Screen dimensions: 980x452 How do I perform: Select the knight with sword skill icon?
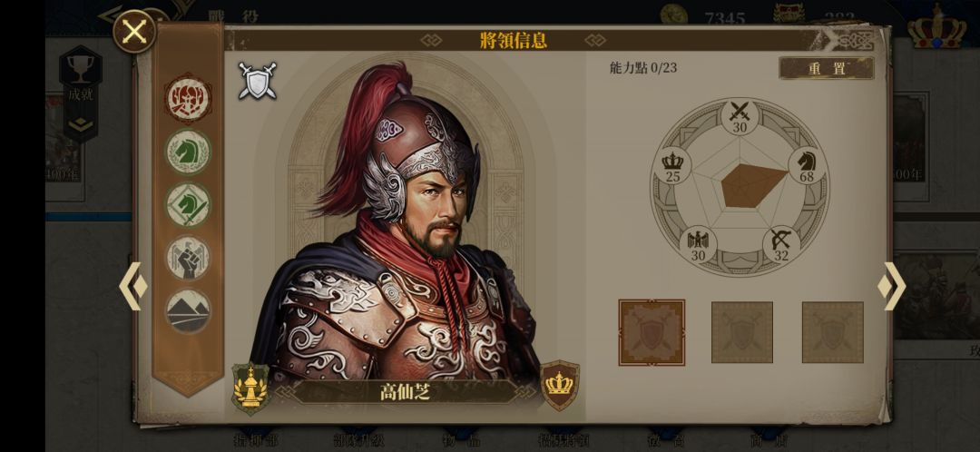click(188, 204)
